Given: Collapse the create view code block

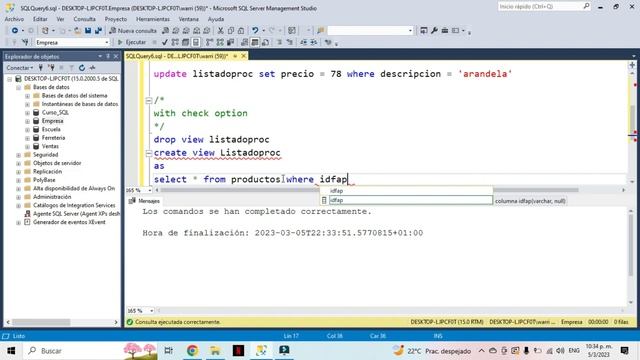Looking at the screenshot, I should [x=149, y=153].
